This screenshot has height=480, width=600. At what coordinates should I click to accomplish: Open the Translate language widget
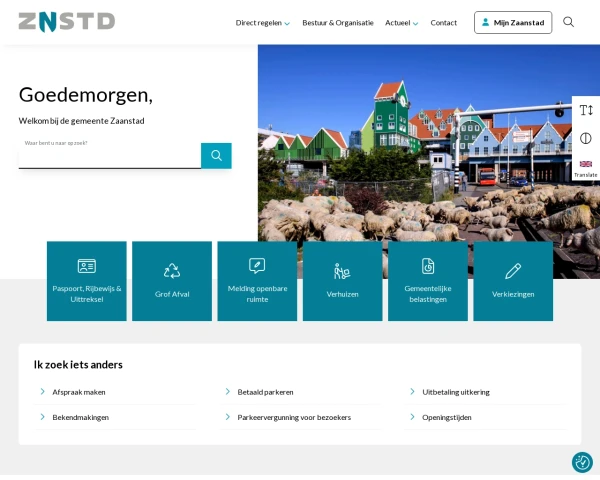tap(586, 168)
